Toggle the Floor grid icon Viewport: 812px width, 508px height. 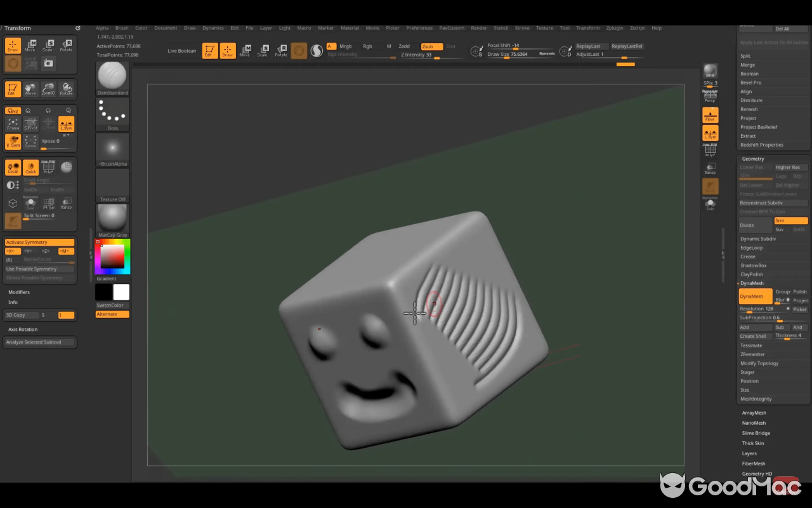(x=710, y=116)
